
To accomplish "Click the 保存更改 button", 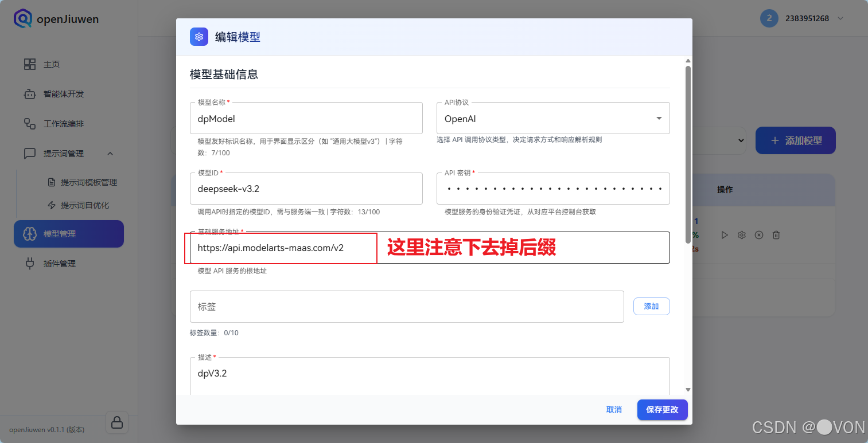I will (662, 410).
